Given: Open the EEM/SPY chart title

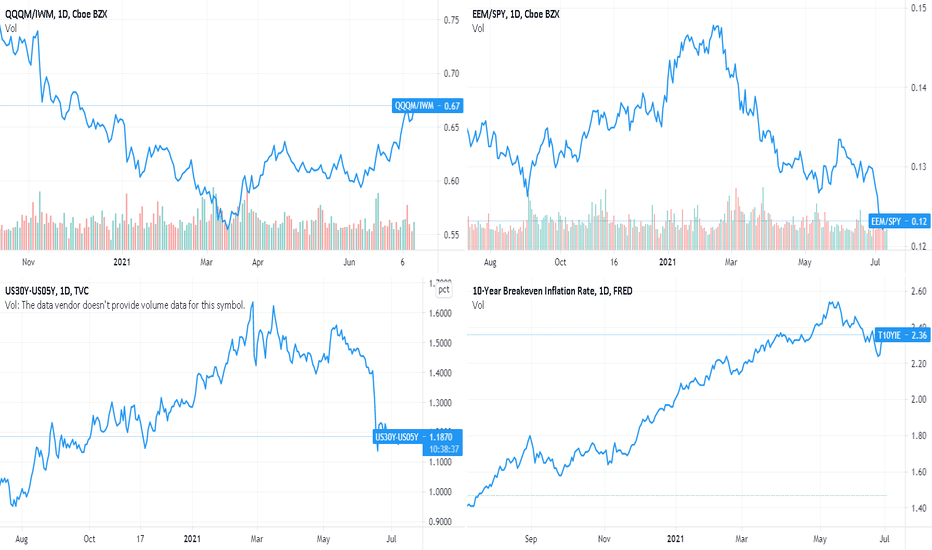Looking at the screenshot, I should (515, 14).
